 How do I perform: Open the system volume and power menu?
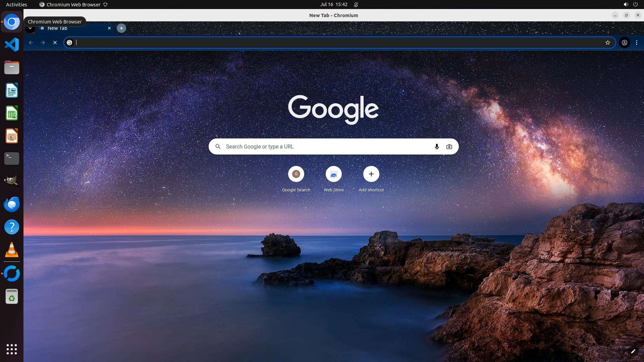point(630,4)
